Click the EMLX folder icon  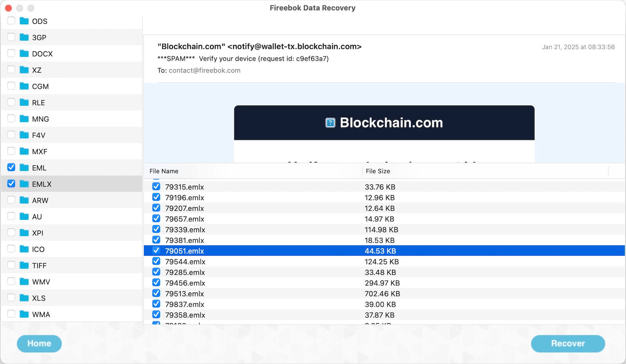(x=24, y=184)
